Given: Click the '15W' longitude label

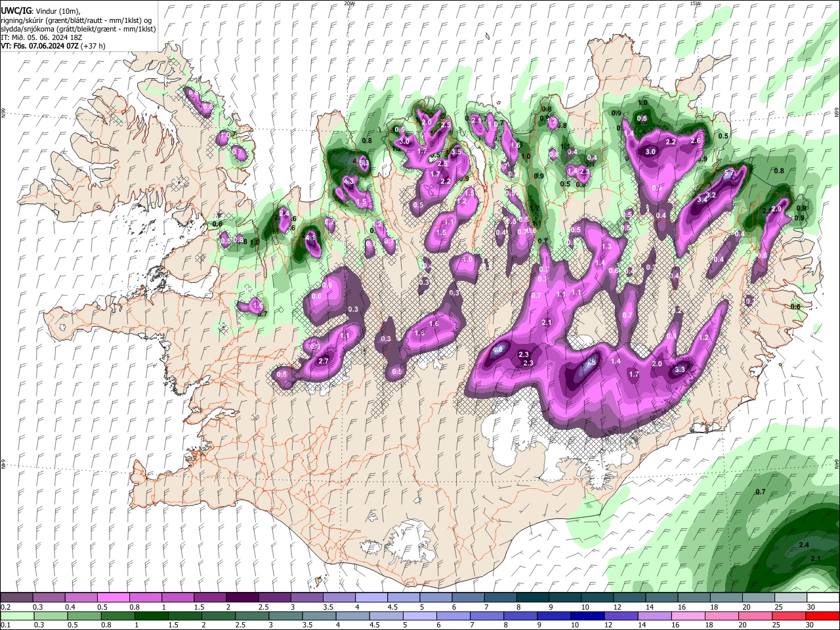Looking at the screenshot, I should point(695,3).
